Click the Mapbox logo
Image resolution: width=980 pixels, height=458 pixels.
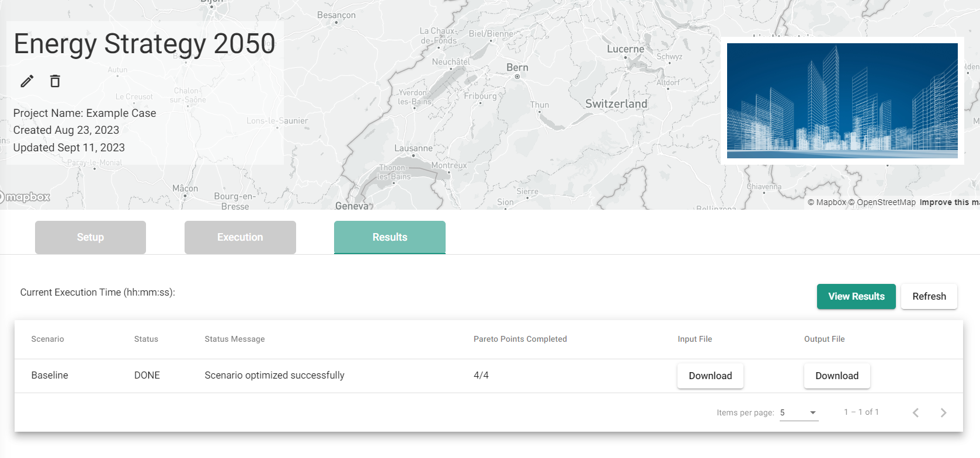click(26, 197)
